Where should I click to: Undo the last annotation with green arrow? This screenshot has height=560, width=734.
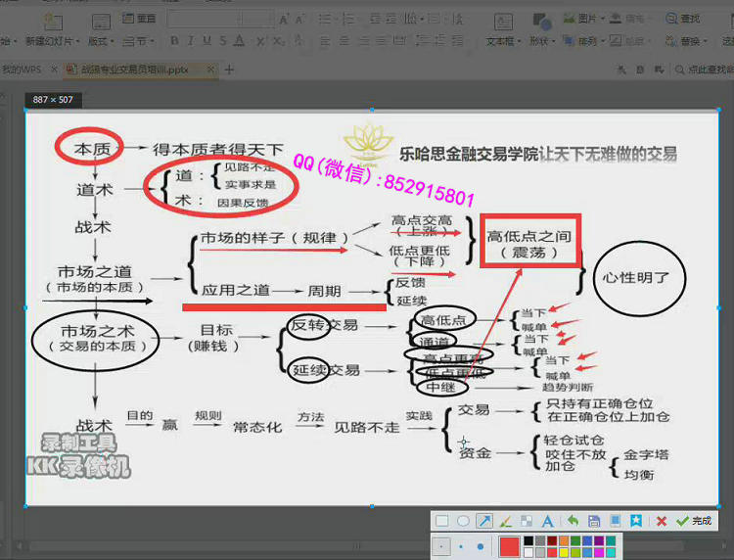[x=573, y=521]
